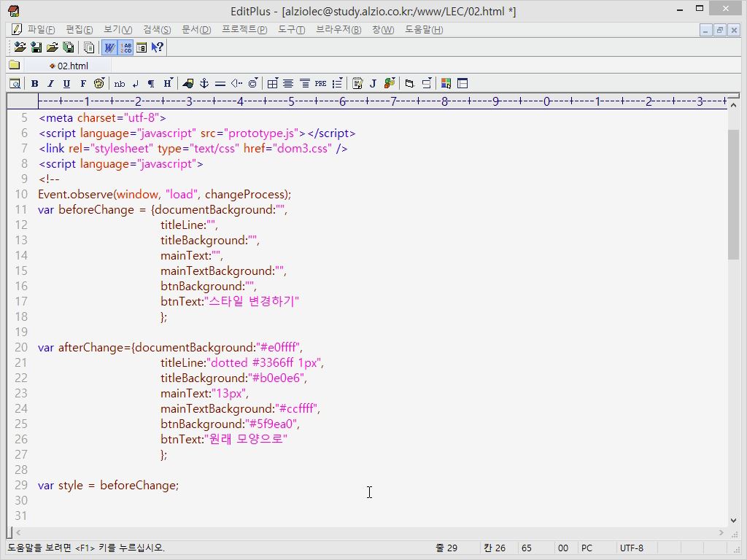The width and height of the screenshot is (747, 560).
Task: Click the form tag icon
Action: [x=409, y=84]
